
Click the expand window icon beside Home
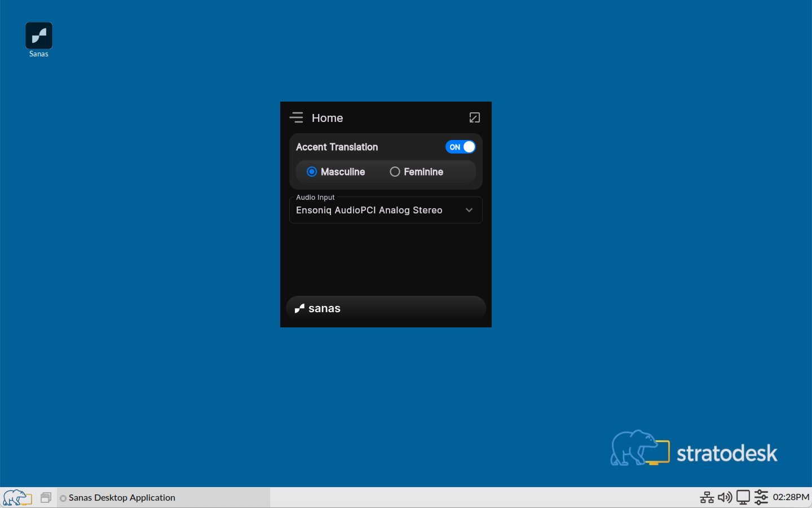coord(475,117)
